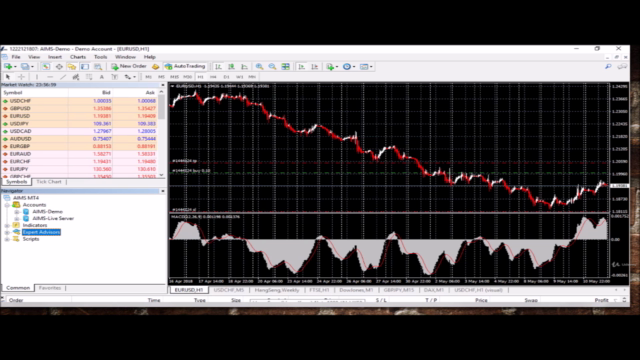Toggle the Terminal window toolbar icon

tap(84, 67)
